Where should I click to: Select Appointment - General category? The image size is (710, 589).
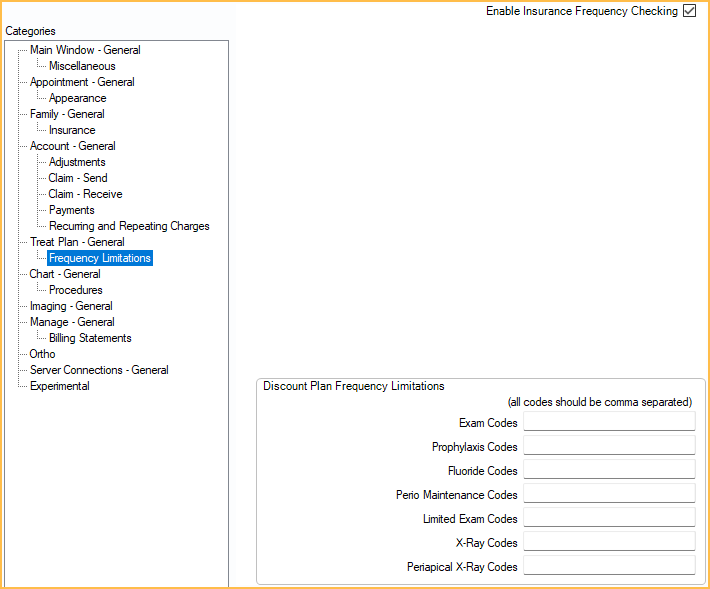(82, 82)
